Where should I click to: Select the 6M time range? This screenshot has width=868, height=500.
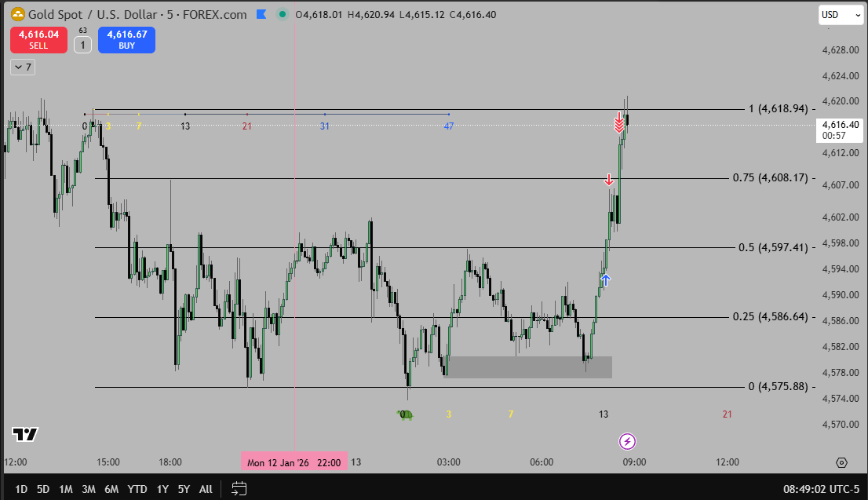tap(111, 489)
